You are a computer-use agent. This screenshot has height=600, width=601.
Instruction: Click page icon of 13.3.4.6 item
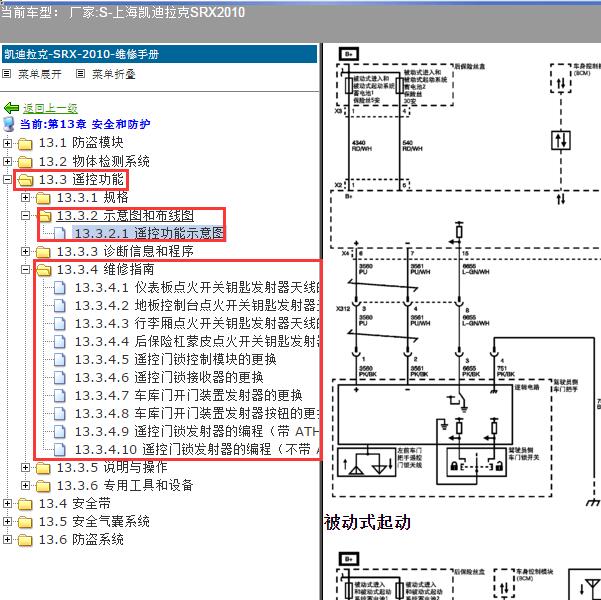point(60,378)
